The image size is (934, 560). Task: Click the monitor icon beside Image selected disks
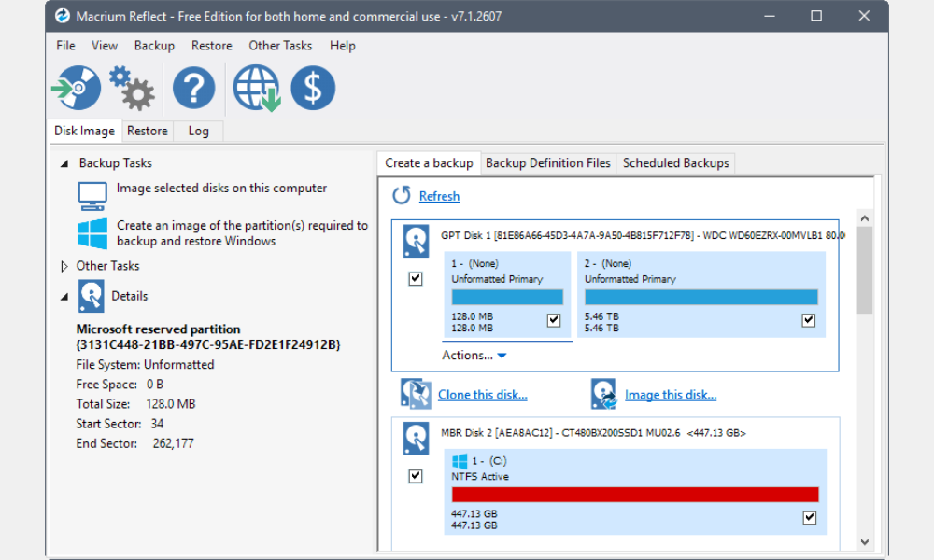[92, 196]
